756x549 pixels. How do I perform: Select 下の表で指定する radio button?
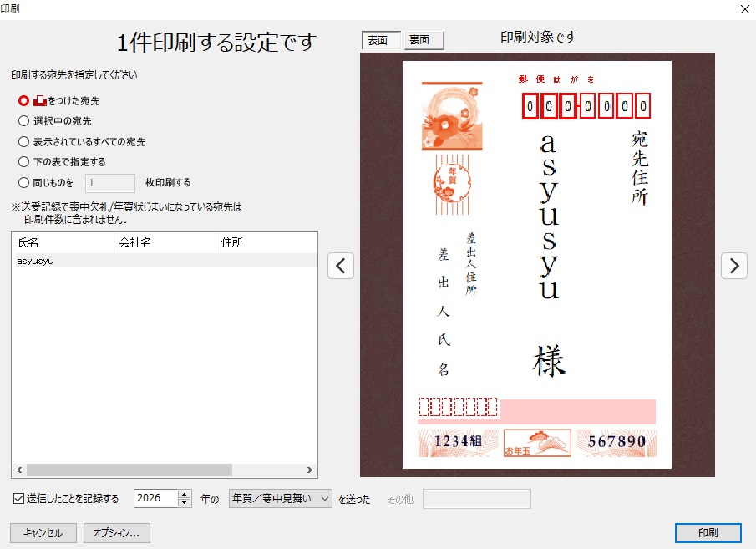click(x=24, y=162)
